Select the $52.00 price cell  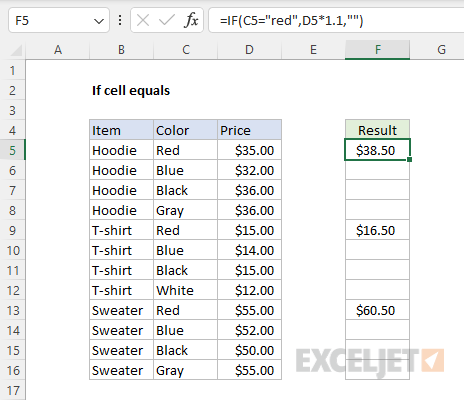249,330
